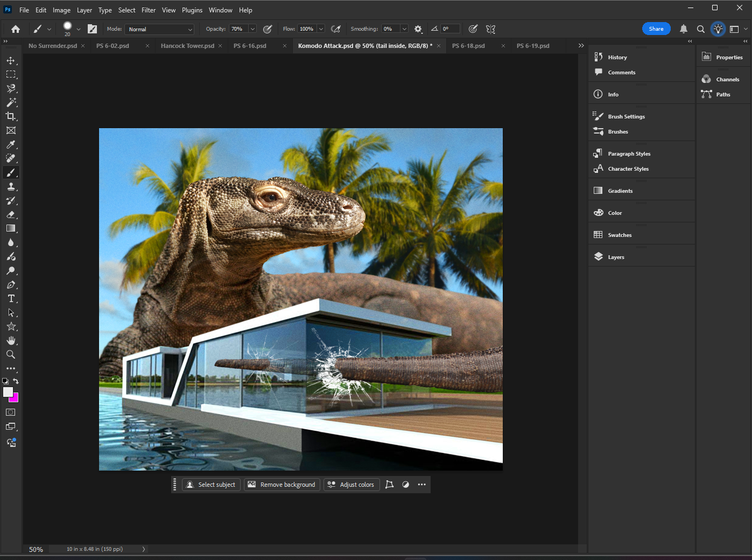Expand the hidden document tabs chevron
The height and width of the screenshot is (560, 752).
(x=581, y=46)
